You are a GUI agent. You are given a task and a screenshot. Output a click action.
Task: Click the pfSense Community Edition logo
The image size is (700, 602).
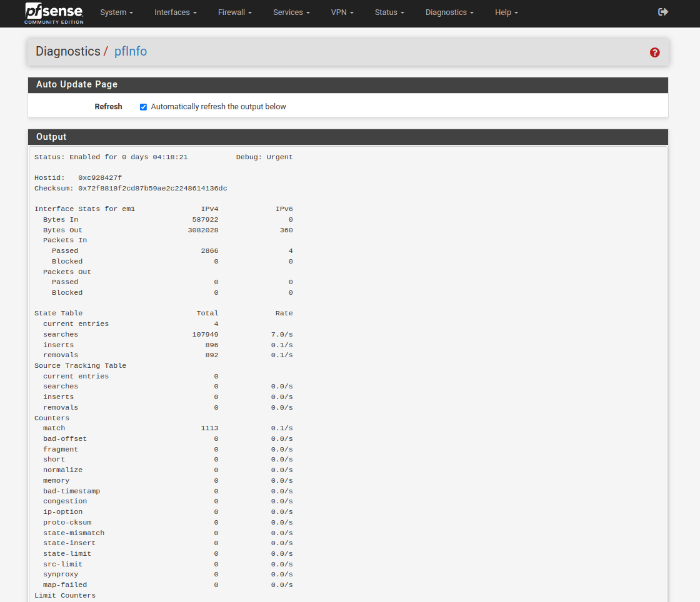coord(54,13)
